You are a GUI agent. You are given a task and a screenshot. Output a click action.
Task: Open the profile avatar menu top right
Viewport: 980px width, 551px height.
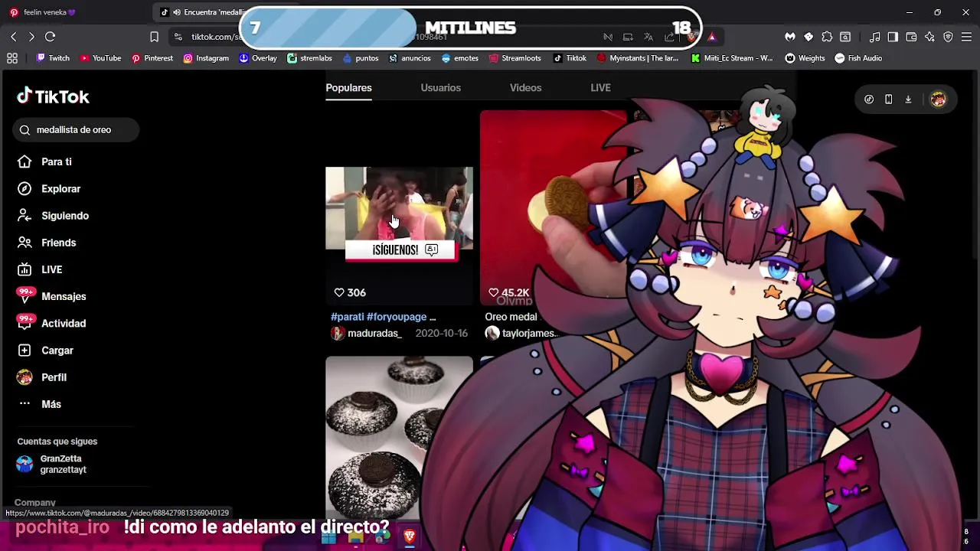(x=938, y=99)
